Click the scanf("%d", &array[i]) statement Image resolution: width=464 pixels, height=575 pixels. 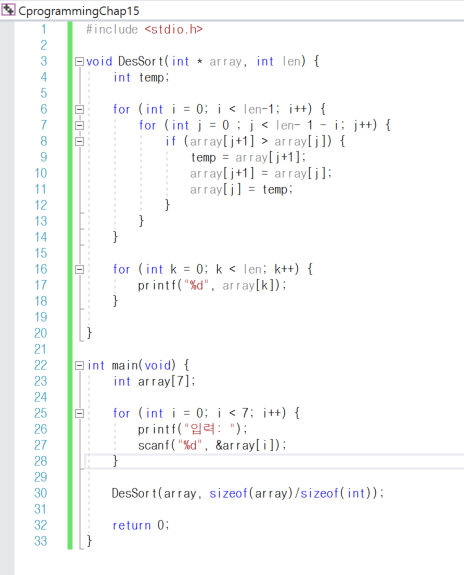212,445
